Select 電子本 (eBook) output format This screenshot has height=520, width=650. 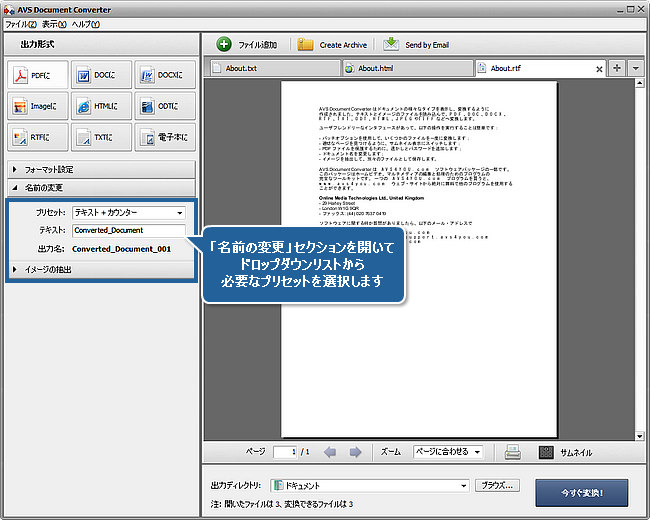pos(165,137)
